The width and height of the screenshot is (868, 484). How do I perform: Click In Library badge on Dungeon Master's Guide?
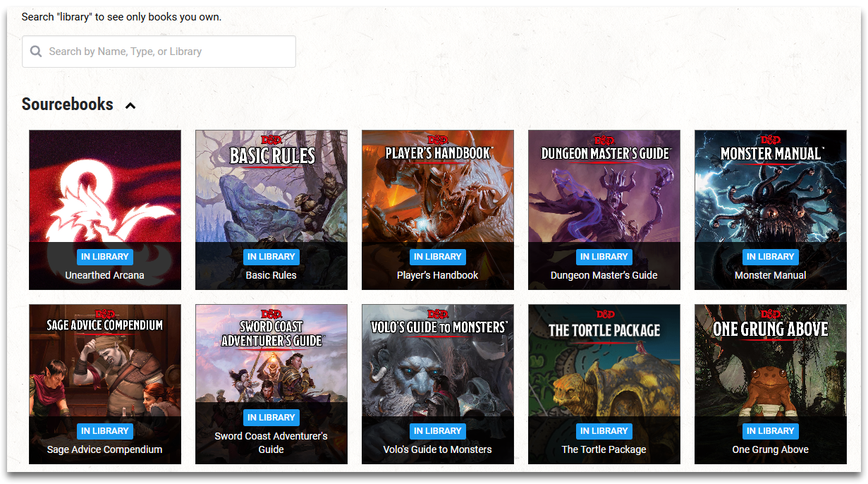[x=604, y=257]
